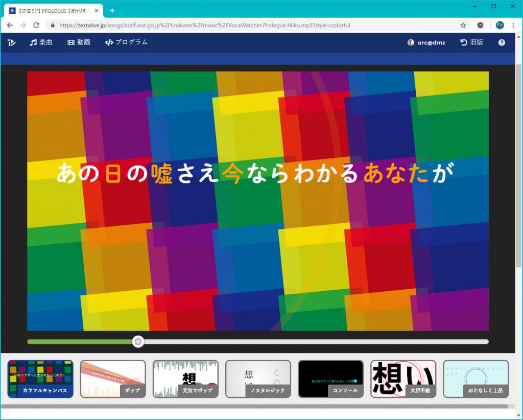Click the seek slider handle

point(138,341)
